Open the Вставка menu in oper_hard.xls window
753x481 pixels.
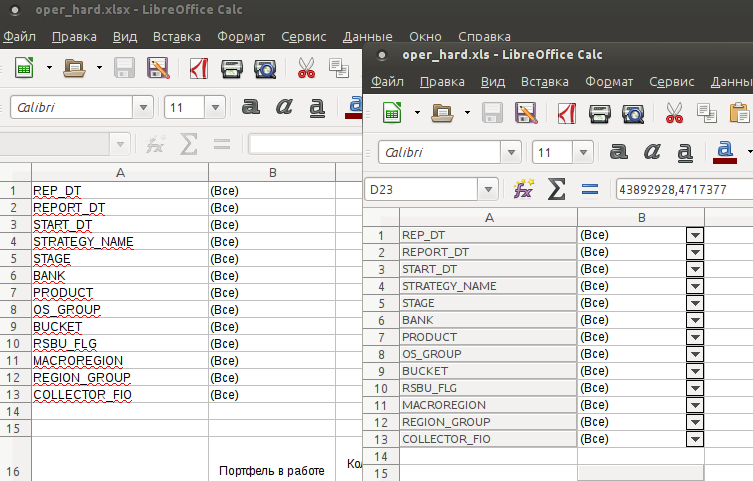[545, 82]
